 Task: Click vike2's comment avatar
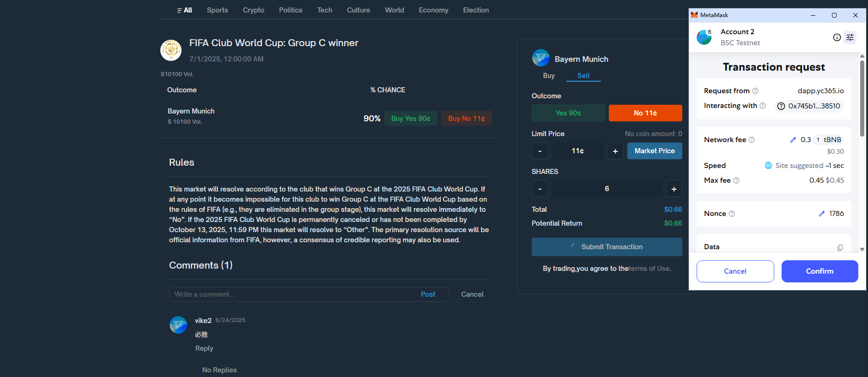[178, 325]
